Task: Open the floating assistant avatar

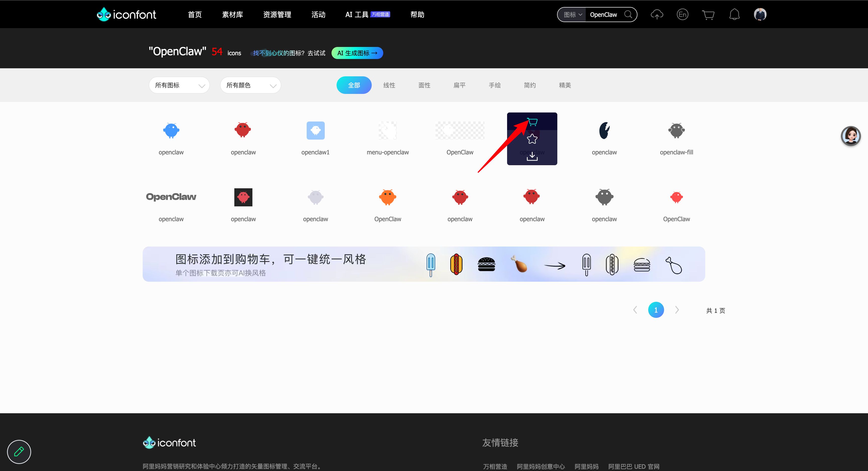Action: point(850,136)
